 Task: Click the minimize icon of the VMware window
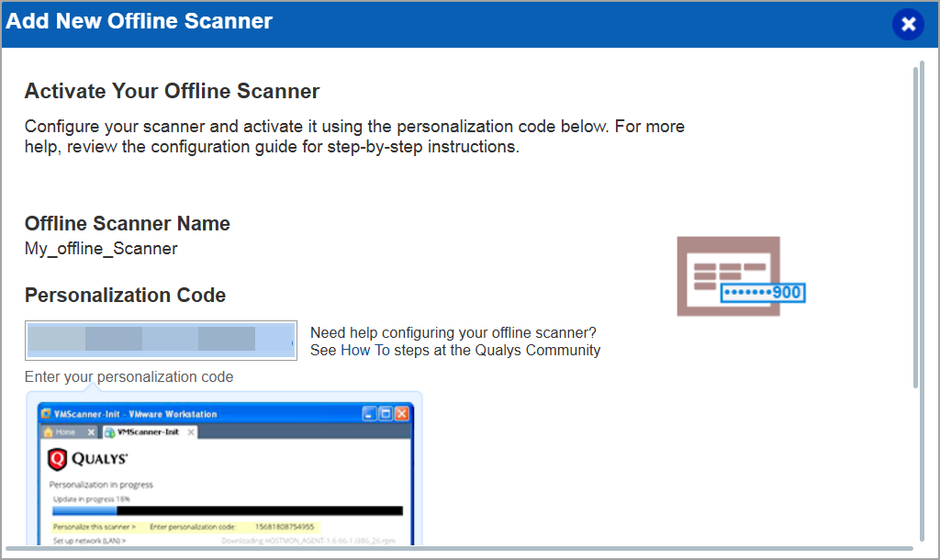coord(368,413)
